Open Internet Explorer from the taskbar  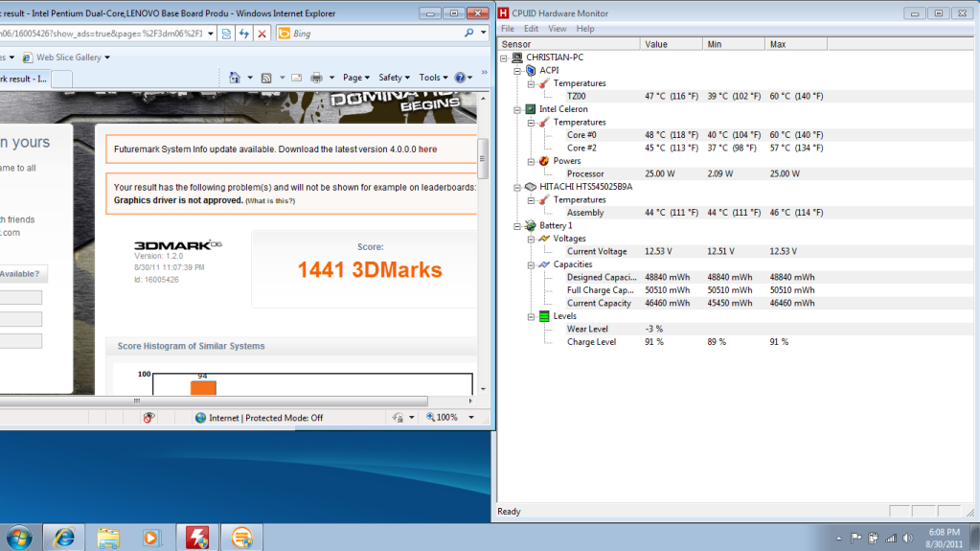coord(64,538)
